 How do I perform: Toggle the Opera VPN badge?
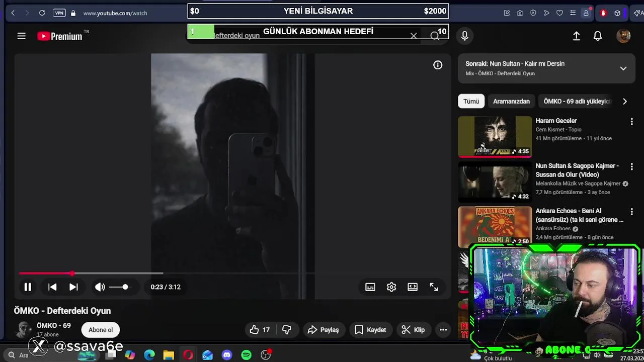point(59,13)
